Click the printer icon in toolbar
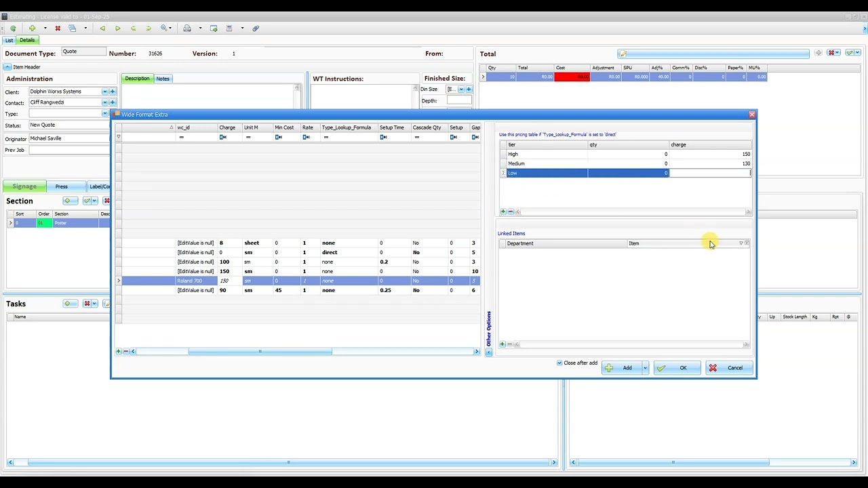The width and height of the screenshot is (868, 488). pos(187,28)
